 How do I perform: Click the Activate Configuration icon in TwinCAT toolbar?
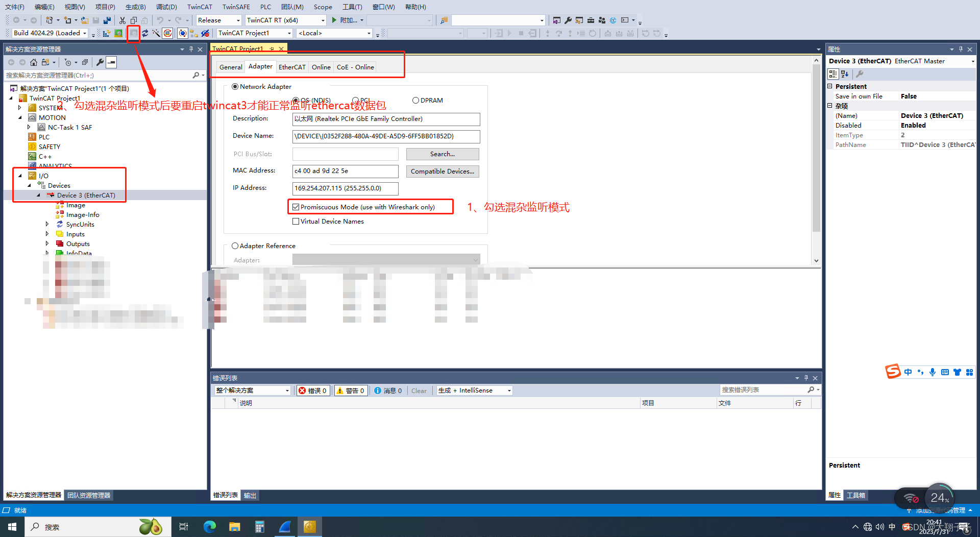tap(107, 33)
